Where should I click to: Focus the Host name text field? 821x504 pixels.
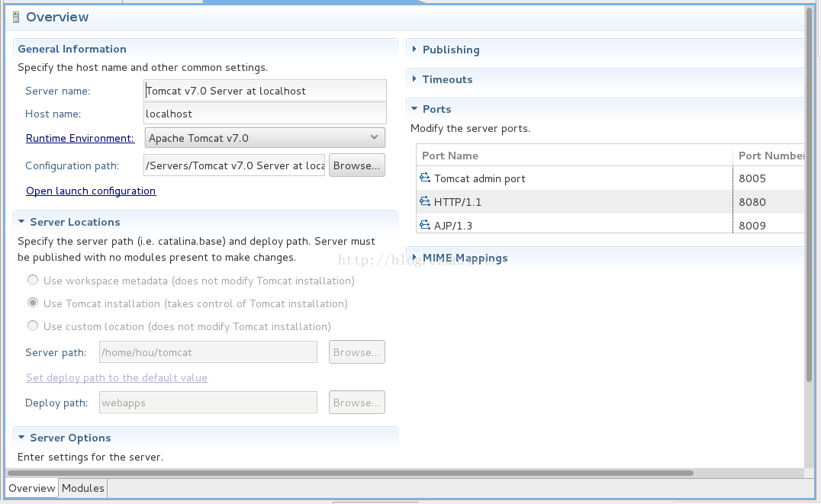coord(265,114)
